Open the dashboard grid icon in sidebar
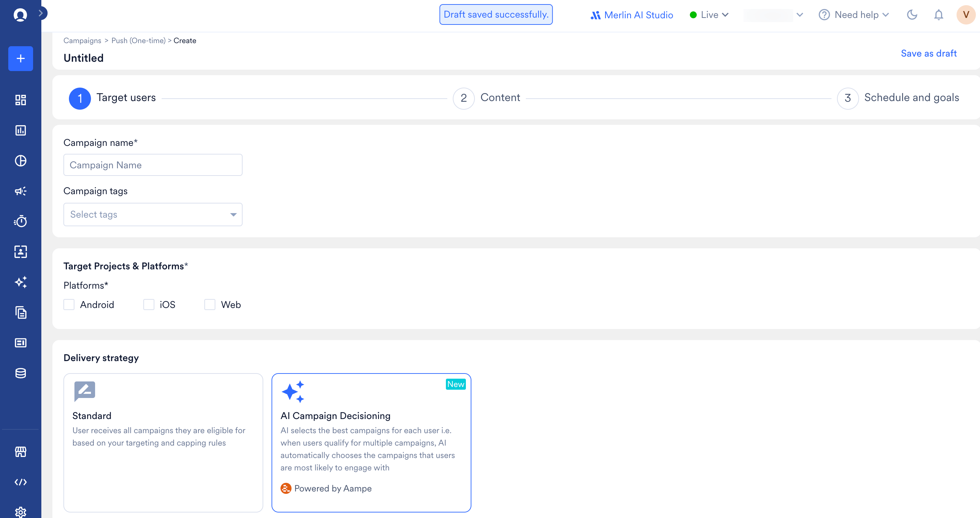 (x=21, y=100)
